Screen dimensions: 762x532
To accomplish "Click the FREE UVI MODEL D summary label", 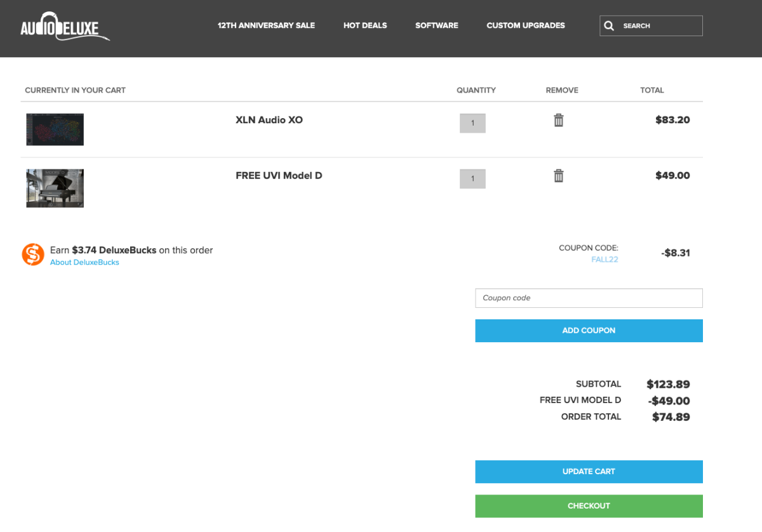I will coord(580,400).
